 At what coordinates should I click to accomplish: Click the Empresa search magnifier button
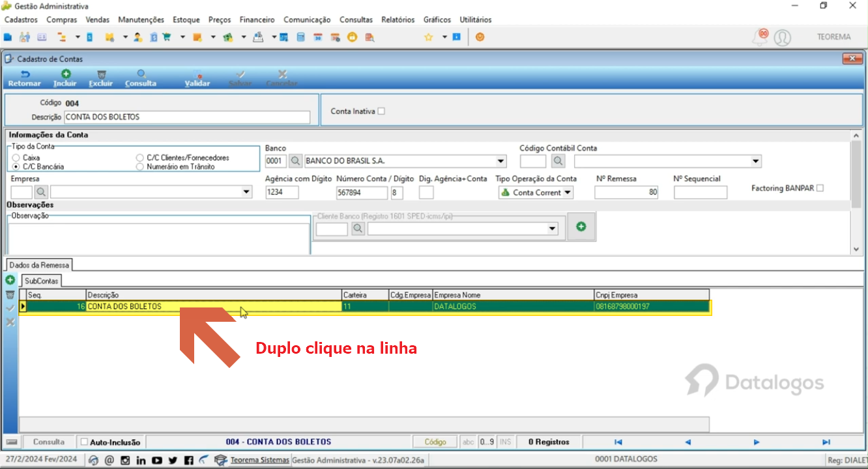tap(41, 192)
